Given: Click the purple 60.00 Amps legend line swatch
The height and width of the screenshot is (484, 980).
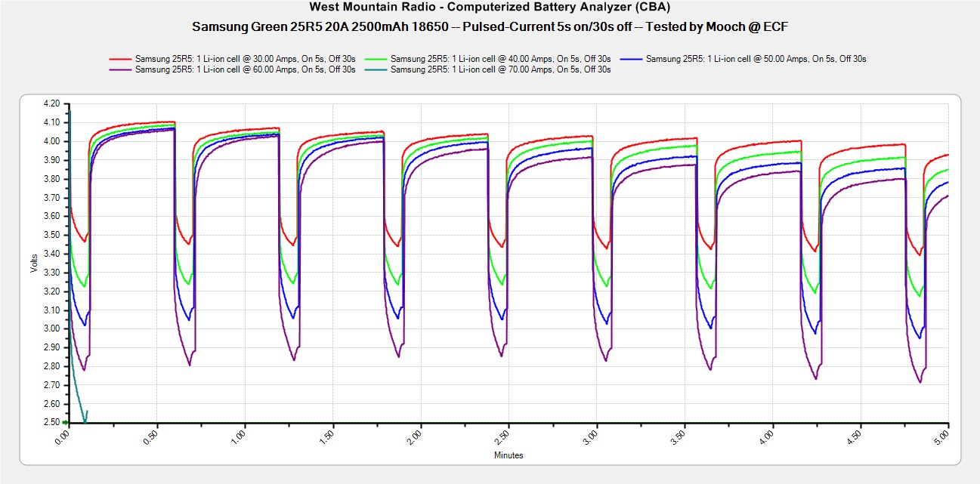Looking at the screenshot, I should tap(121, 69).
